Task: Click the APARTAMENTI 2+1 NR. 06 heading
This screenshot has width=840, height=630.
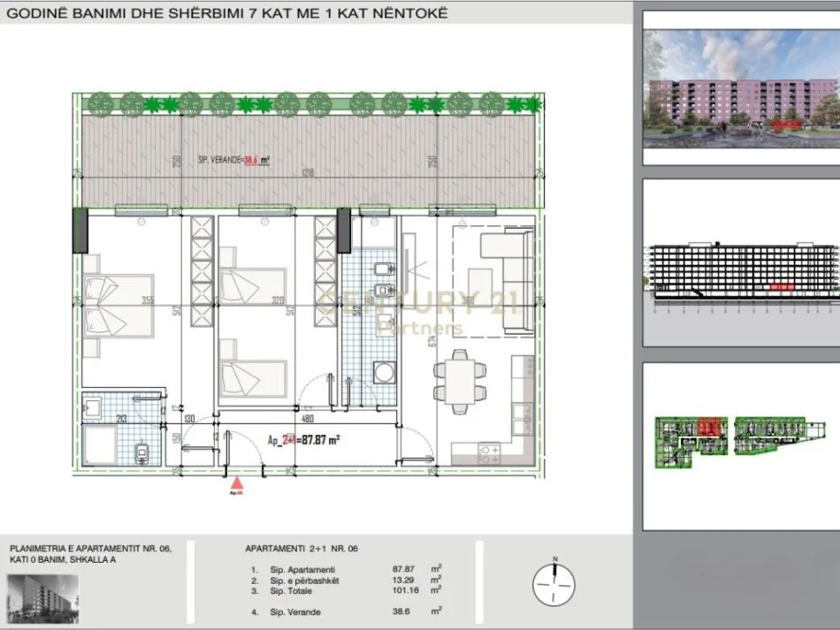Action: 301,549
